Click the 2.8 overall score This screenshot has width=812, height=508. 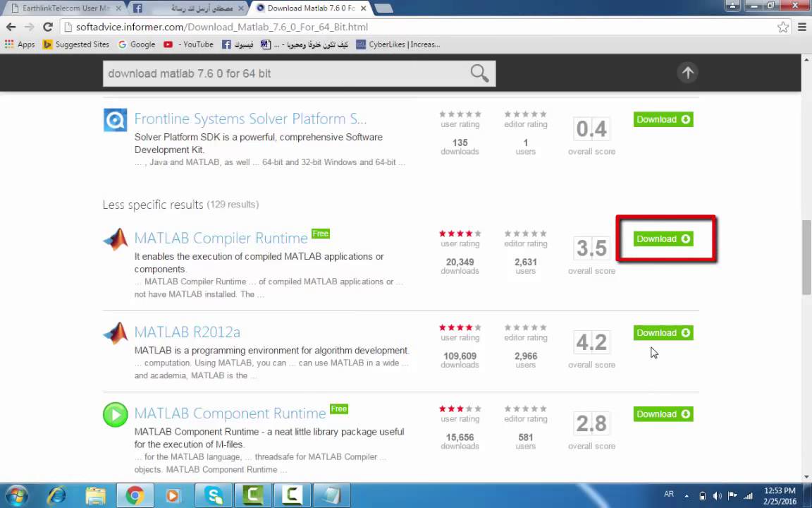point(591,423)
